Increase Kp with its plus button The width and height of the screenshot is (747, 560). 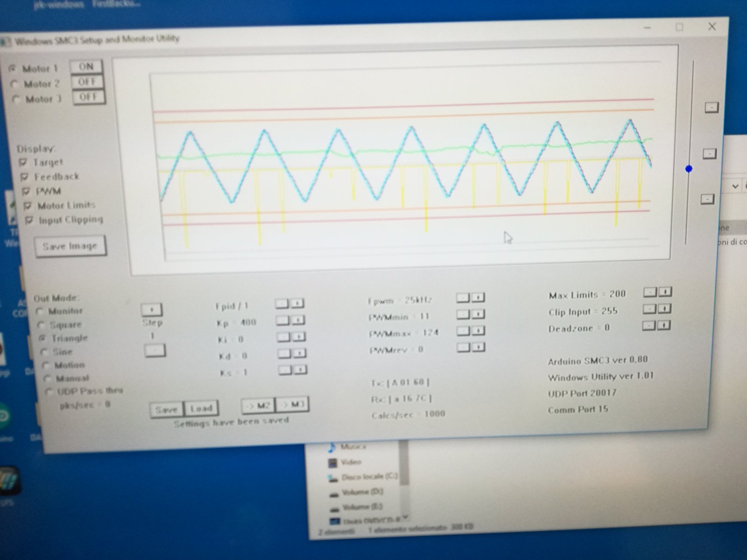298,320
